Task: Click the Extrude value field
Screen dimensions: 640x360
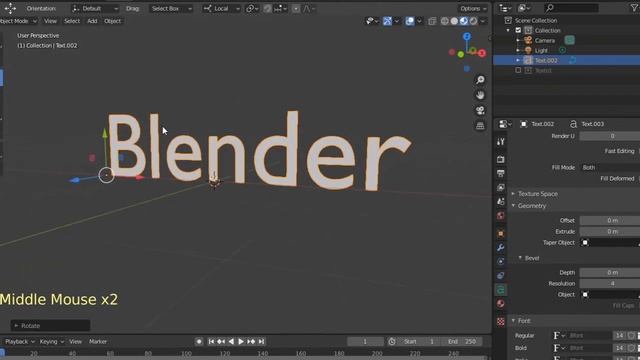Action: (610, 231)
